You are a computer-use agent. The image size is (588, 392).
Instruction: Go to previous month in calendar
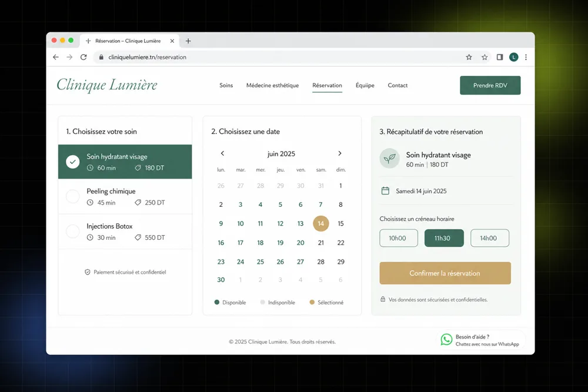222,153
